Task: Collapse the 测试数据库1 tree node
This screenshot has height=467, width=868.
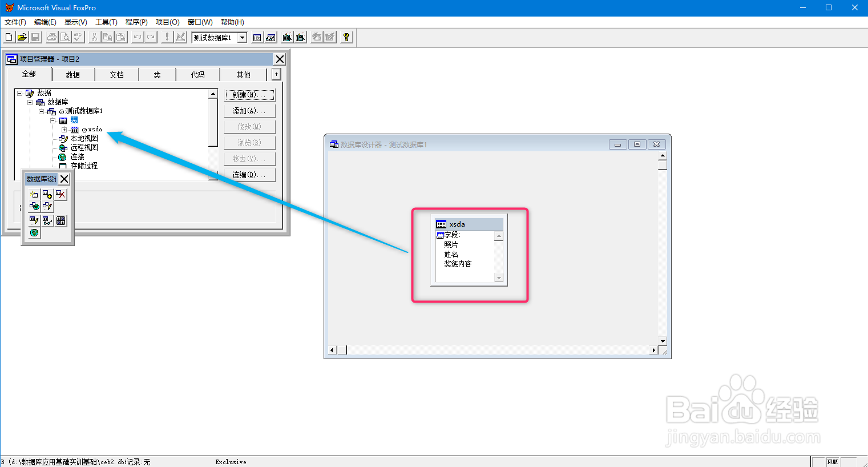Action: (42, 111)
